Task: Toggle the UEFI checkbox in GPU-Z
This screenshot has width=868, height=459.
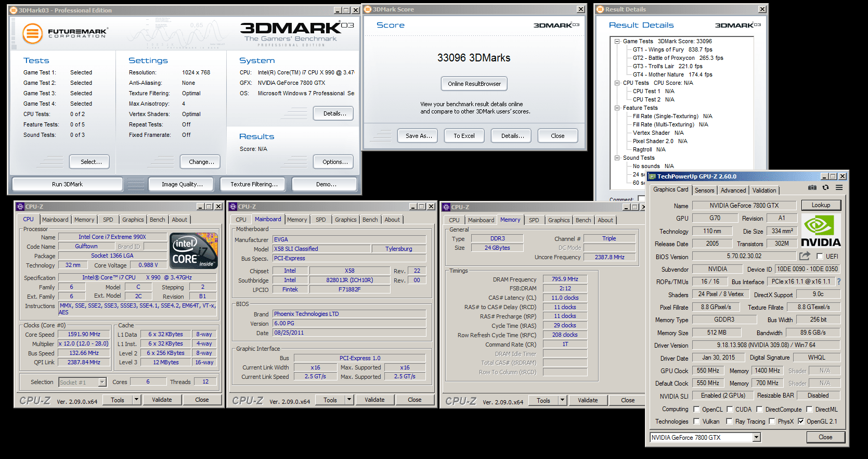Action: point(820,257)
